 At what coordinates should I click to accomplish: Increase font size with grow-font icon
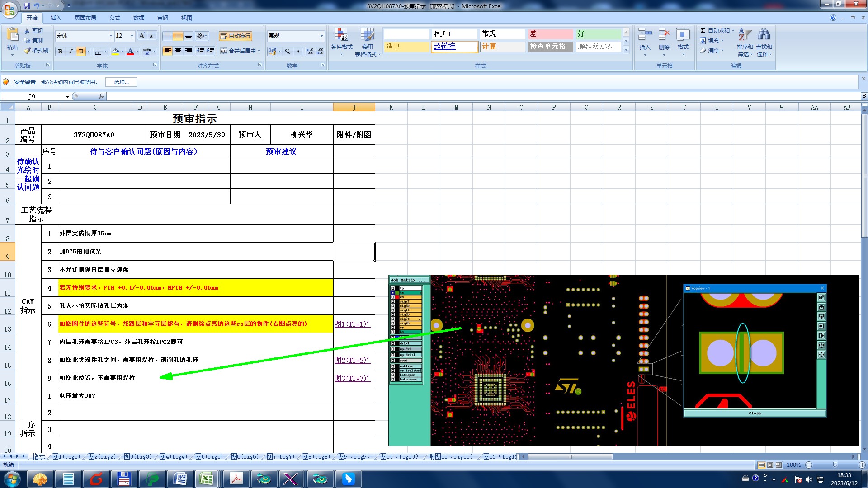142,36
